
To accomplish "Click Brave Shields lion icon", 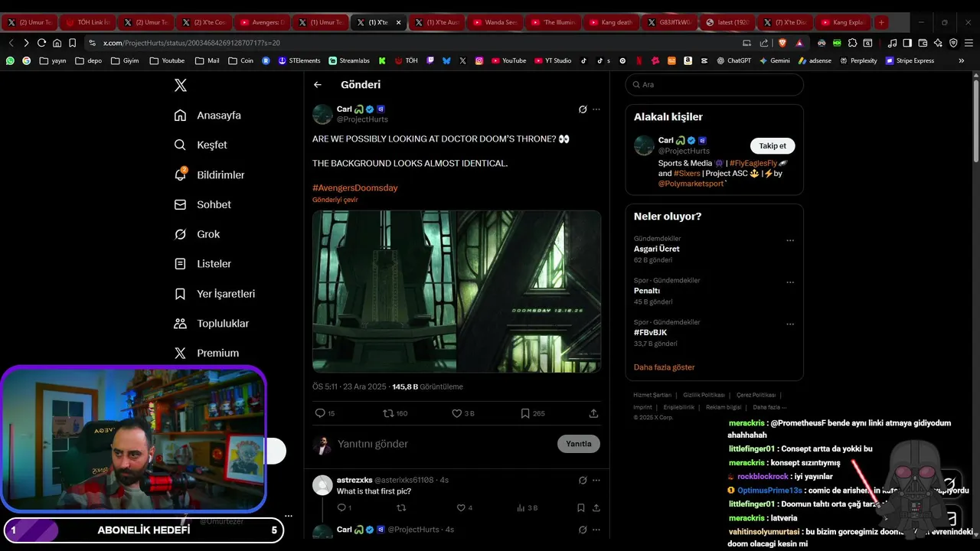I will [782, 43].
